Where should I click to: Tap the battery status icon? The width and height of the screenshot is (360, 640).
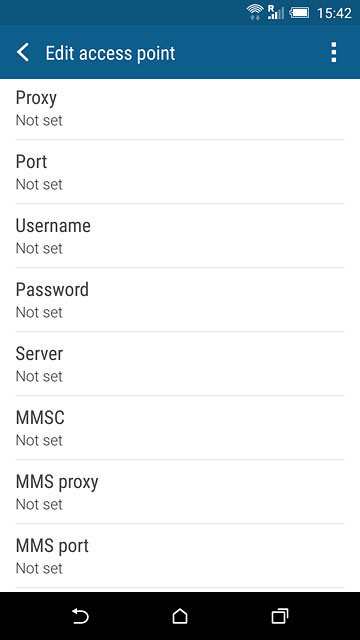299,13
